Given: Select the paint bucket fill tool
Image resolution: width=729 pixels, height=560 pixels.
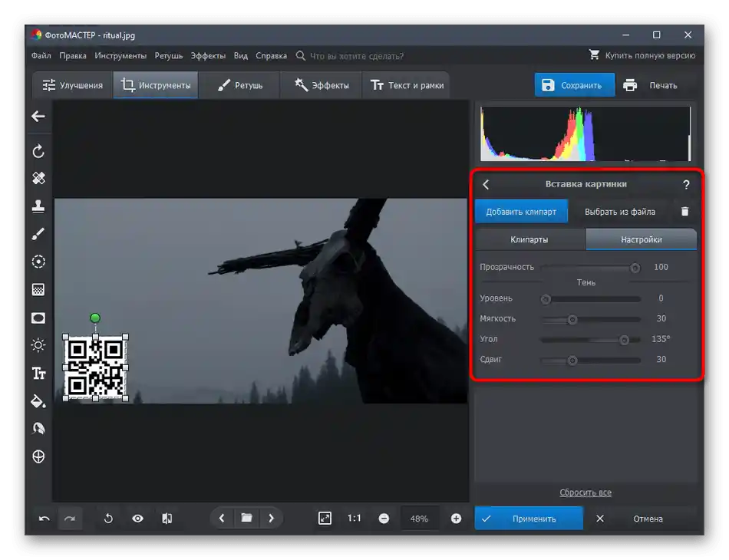Looking at the screenshot, I should [x=38, y=401].
